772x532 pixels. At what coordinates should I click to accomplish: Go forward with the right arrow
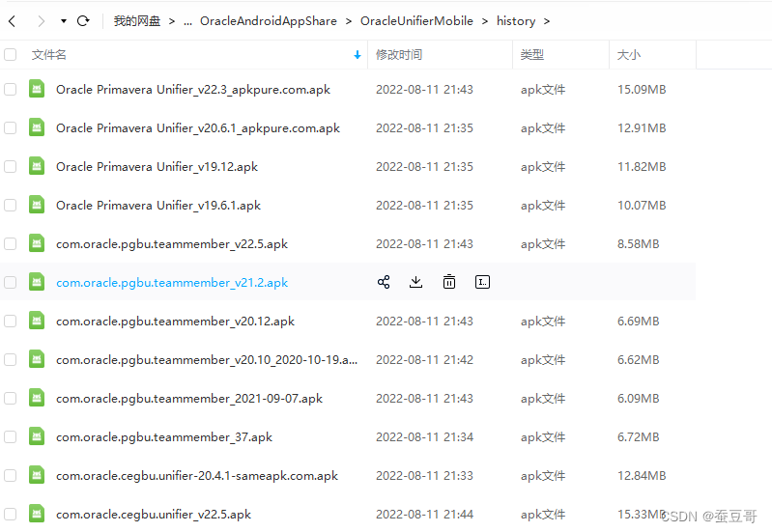tap(41, 21)
